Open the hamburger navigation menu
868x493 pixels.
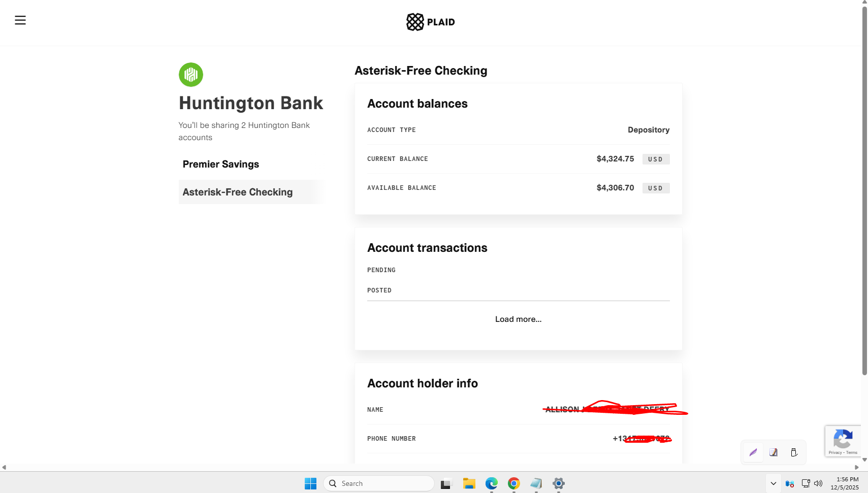(20, 20)
